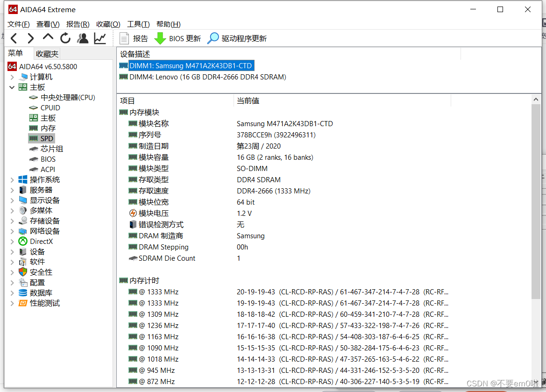Refresh the current page
The height and width of the screenshot is (392, 546).
65,38
